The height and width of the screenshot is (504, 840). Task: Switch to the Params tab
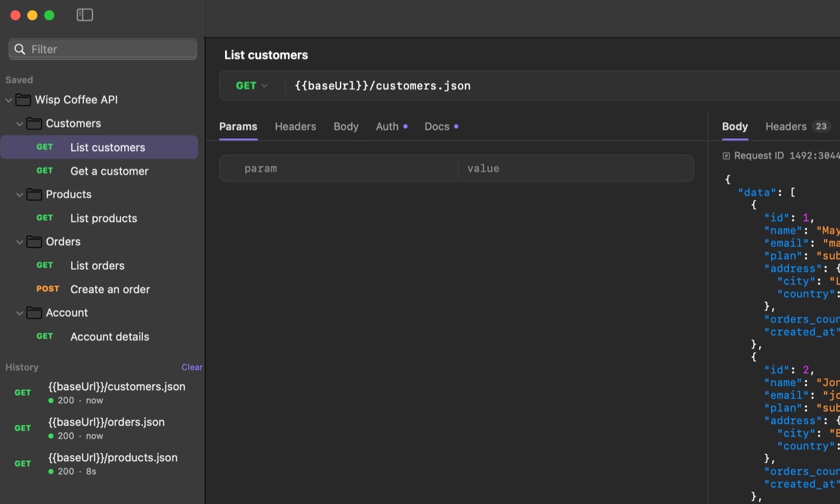tap(238, 127)
